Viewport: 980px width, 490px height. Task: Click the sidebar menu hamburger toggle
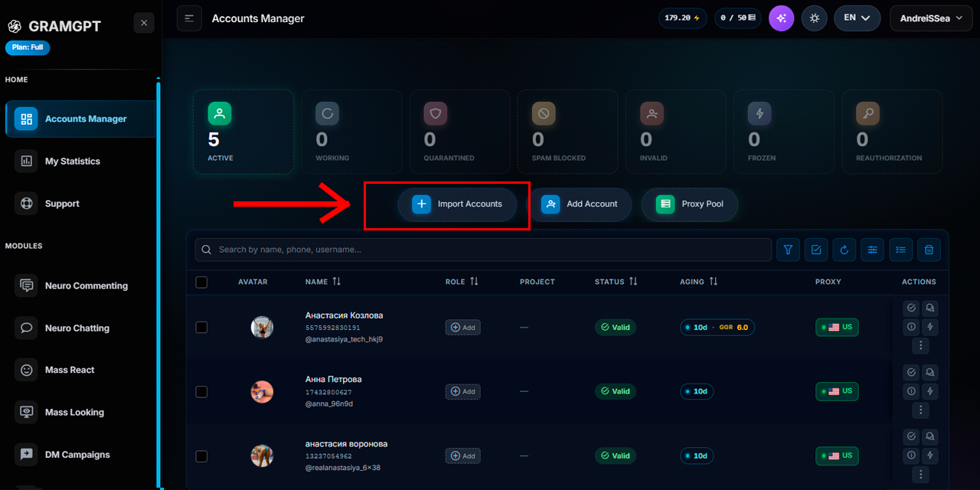point(189,18)
